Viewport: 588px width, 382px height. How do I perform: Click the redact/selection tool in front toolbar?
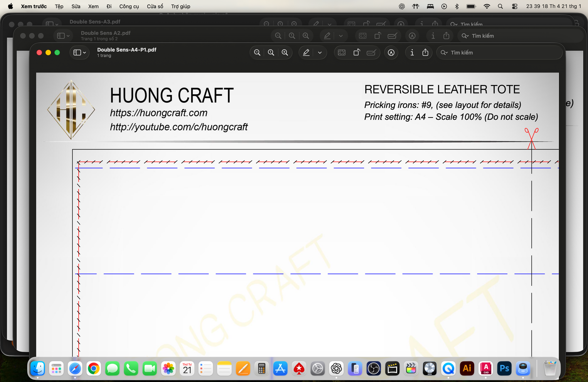click(x=342, y=53)
